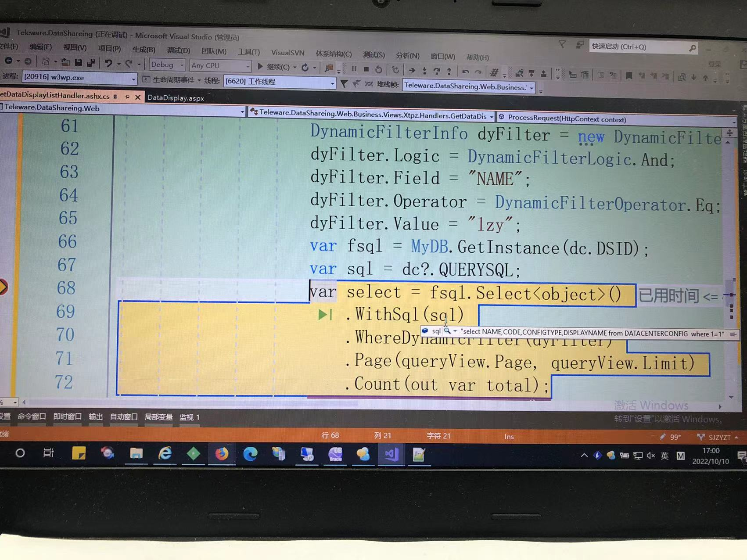Click the Restart debugging icon
This screenshot has height=560, width=747.
(x=378, y=69)
